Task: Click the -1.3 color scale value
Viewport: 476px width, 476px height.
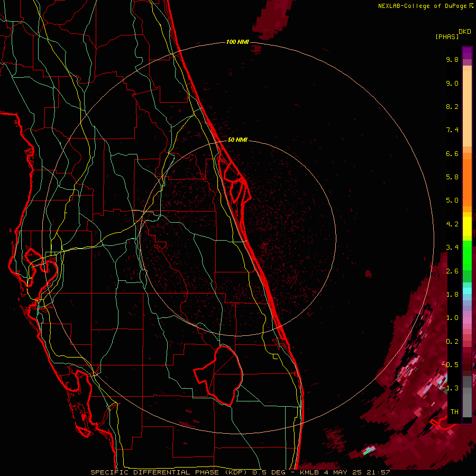Action: 450,388
